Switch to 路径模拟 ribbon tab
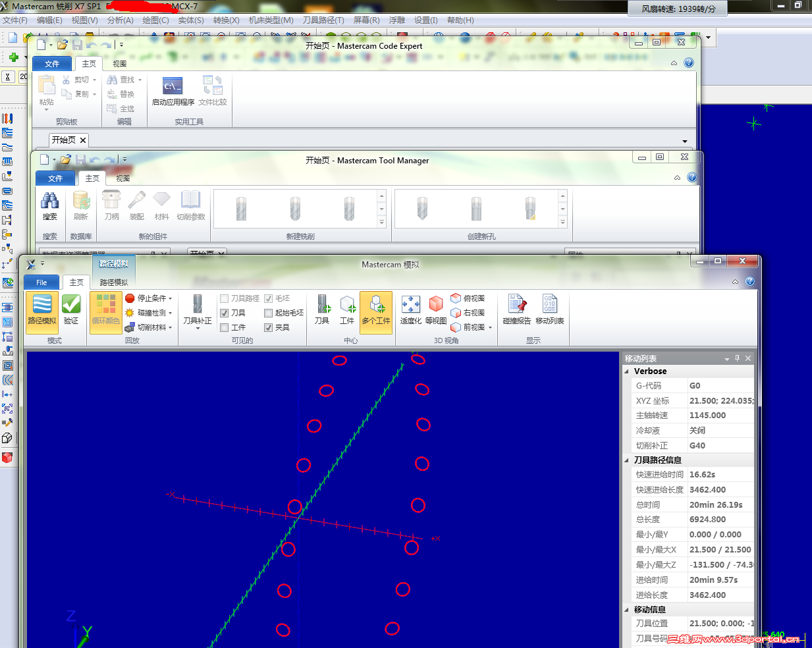812x648 pixels. [113, 283]
